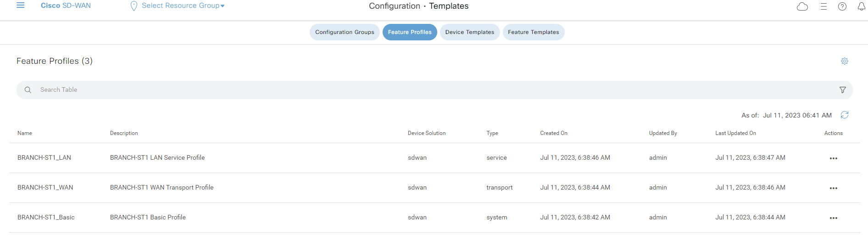Open the hamburger navigation menu

(x=20, y=6)
